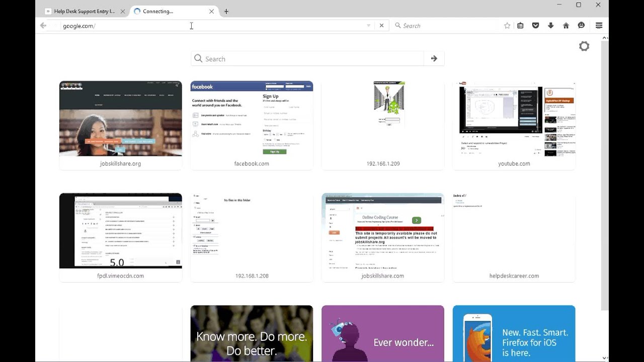This screenshot has width=644, height=362.
Task: Open the 192.168.1.209 tile
Action: pyautogui.click(x=383, y=125)
